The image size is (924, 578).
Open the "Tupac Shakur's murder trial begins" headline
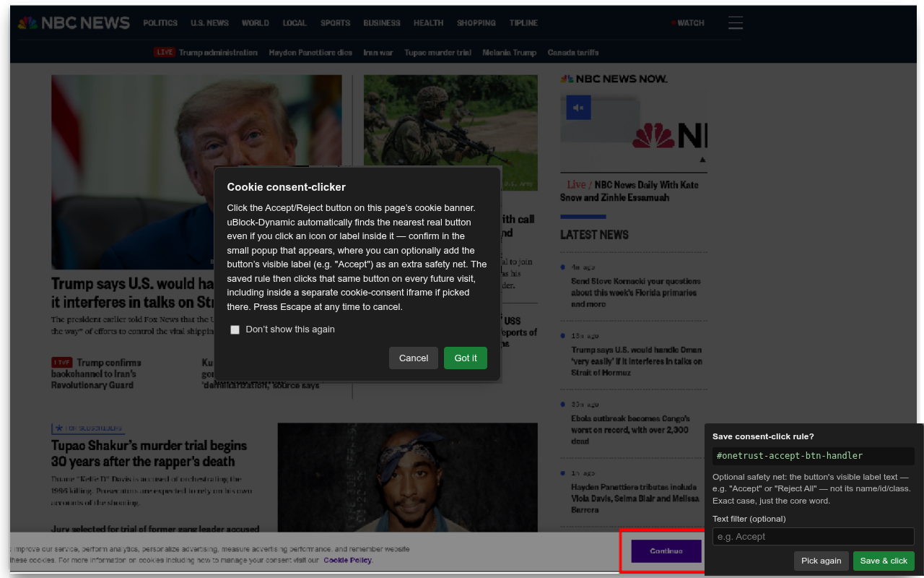(149, 454)
